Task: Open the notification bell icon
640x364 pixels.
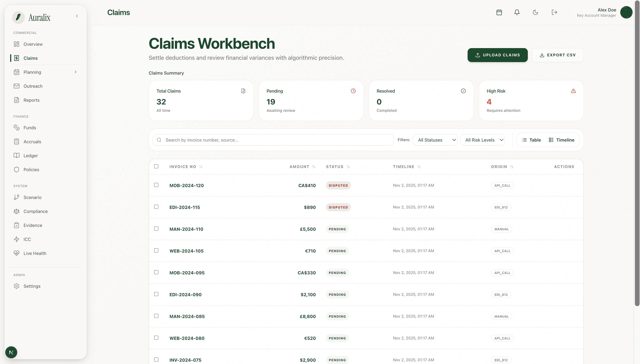Action: pyautogui.click(x=517, y=12)
